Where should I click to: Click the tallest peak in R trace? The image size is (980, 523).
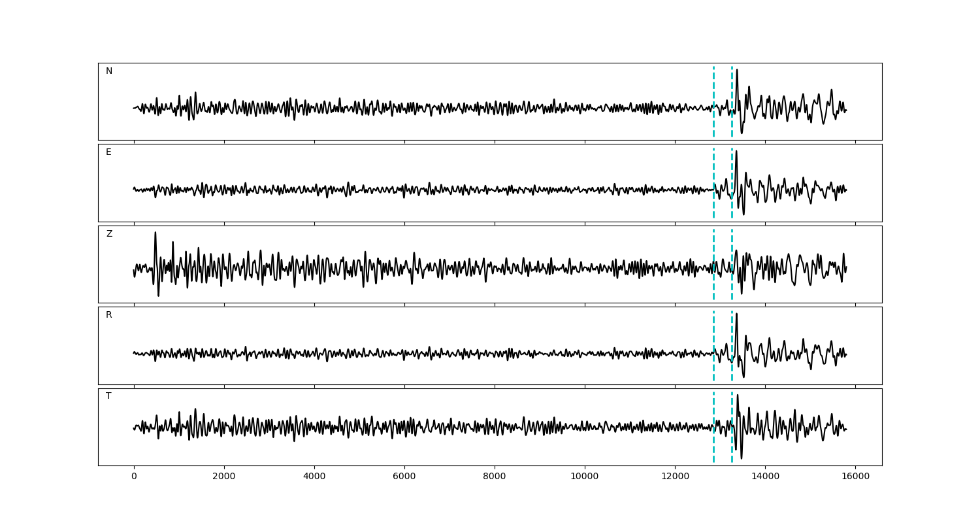736,314
